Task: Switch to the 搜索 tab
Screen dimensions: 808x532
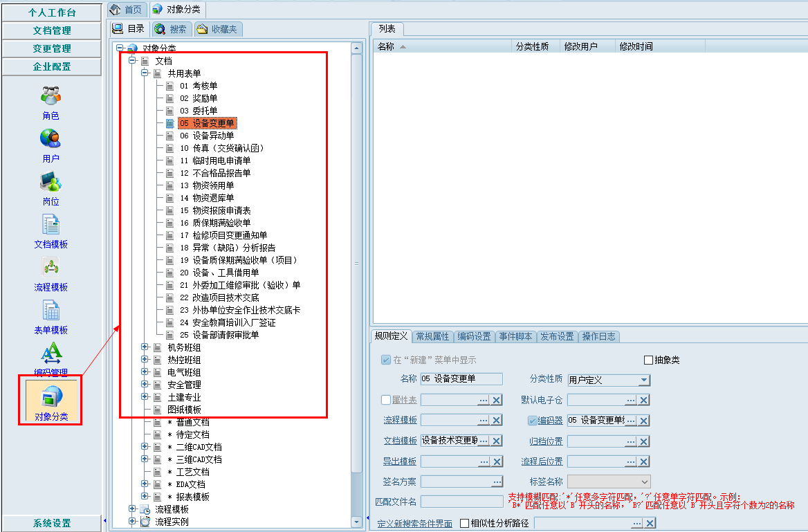Action: [171, 29]
